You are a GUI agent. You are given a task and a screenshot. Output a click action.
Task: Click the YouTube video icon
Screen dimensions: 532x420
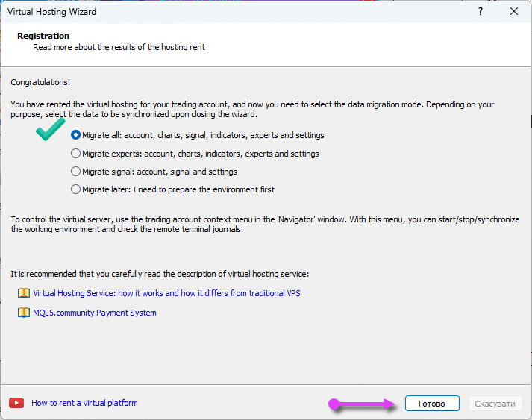coord(16,403)
